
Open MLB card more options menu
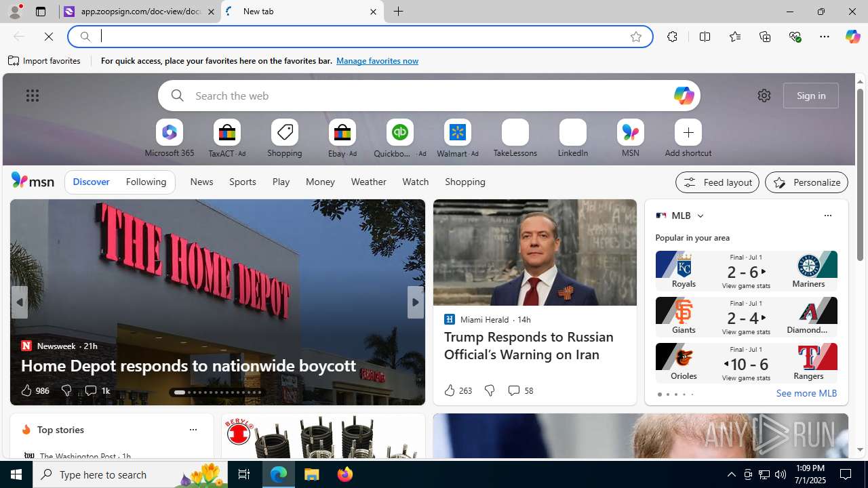coord(827,216)
